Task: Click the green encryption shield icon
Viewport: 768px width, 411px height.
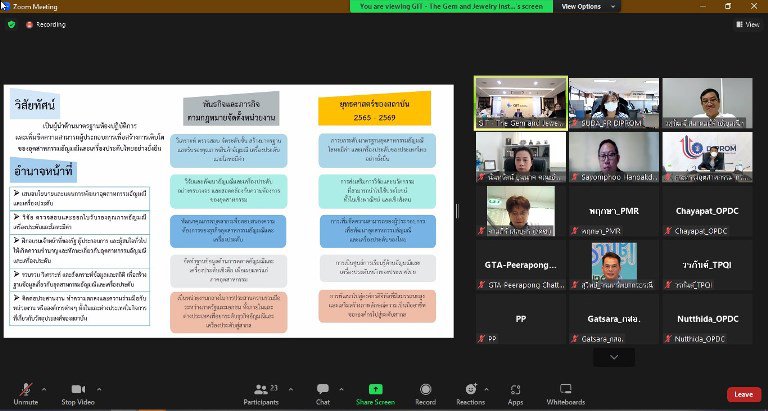Action: [x=12, y=24]
